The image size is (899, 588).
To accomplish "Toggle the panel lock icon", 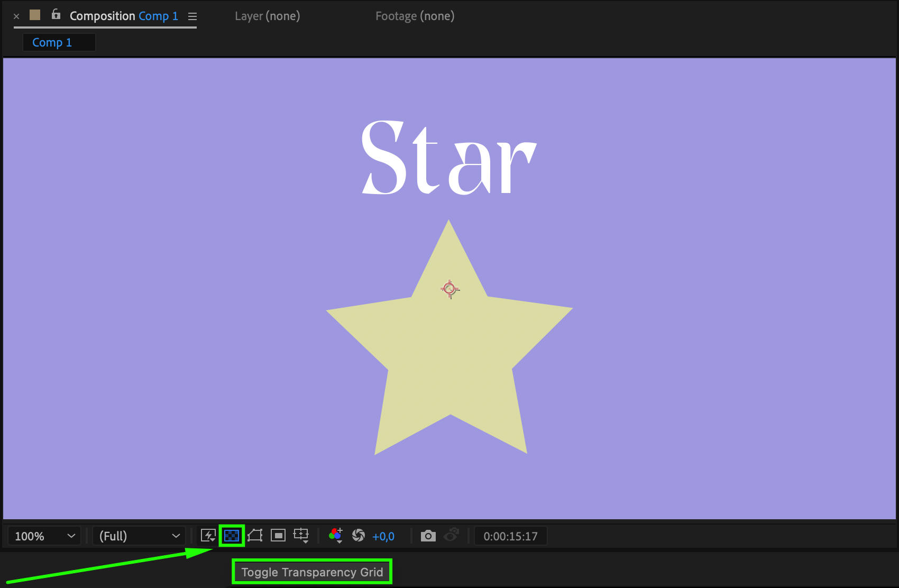I will 56,15.
